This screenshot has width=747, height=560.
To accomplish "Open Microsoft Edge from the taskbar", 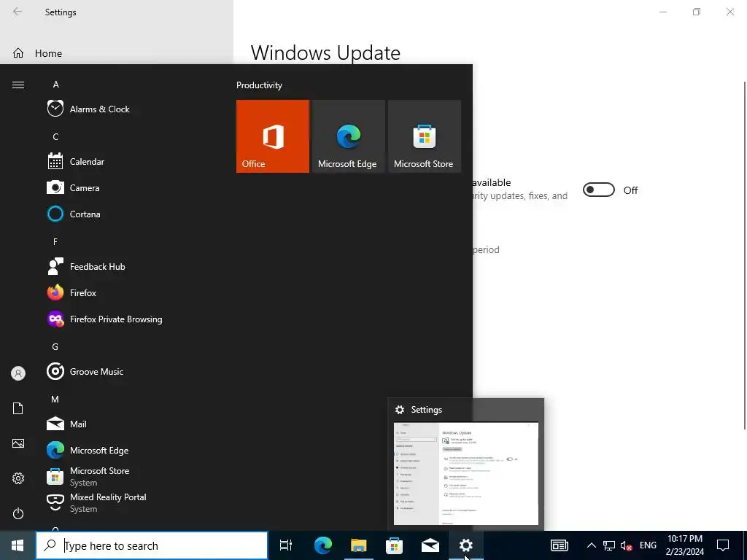I will click(x=323, y=545).
